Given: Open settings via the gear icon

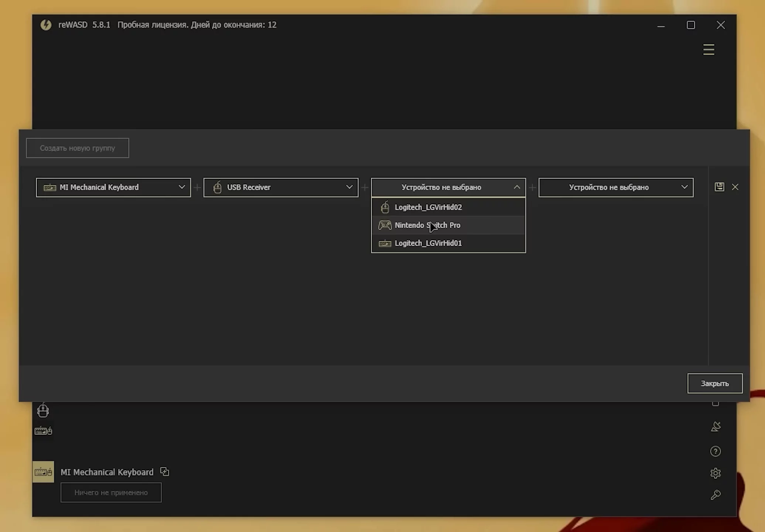Looking at the screenshot, I should (715, 473).
